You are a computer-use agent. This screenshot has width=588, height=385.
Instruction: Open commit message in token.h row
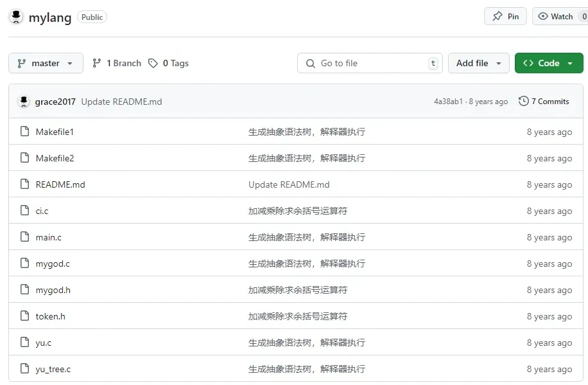pos(298,316)
